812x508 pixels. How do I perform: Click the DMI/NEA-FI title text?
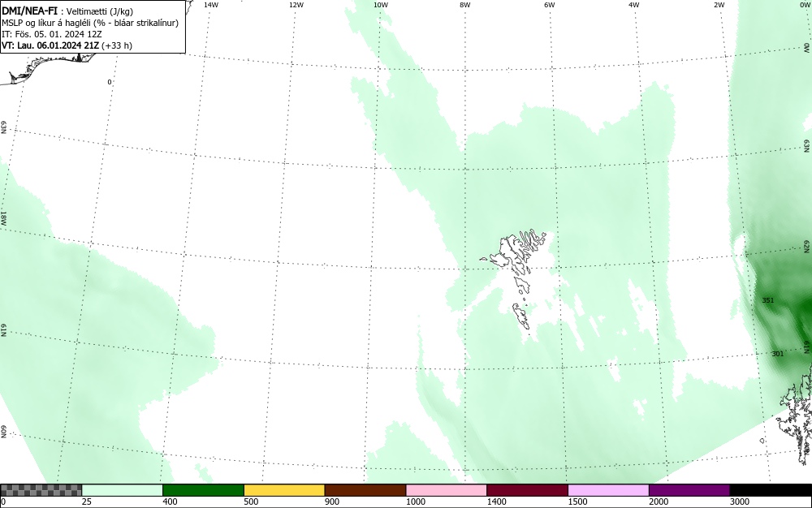29,11
